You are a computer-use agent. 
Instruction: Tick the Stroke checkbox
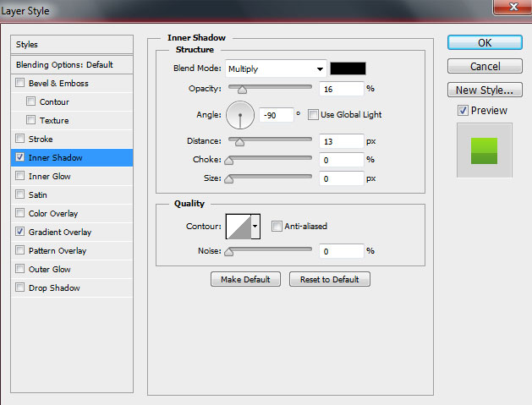20,139
